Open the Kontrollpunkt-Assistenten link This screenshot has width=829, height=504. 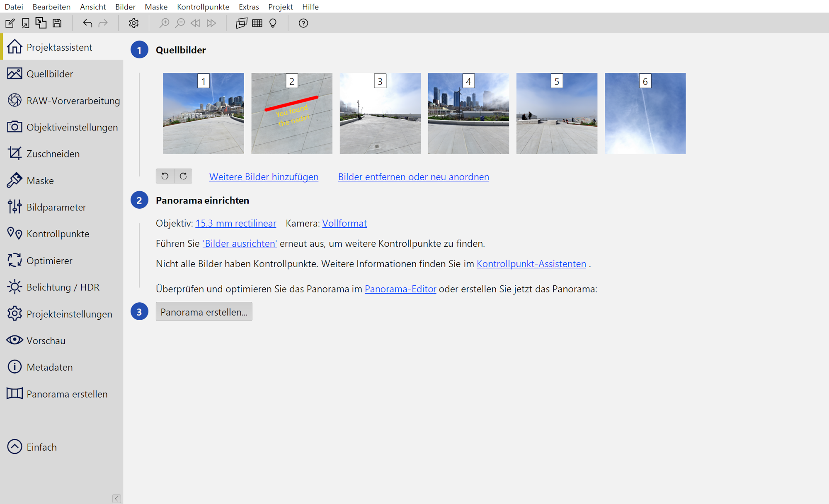tap(531, 264)
